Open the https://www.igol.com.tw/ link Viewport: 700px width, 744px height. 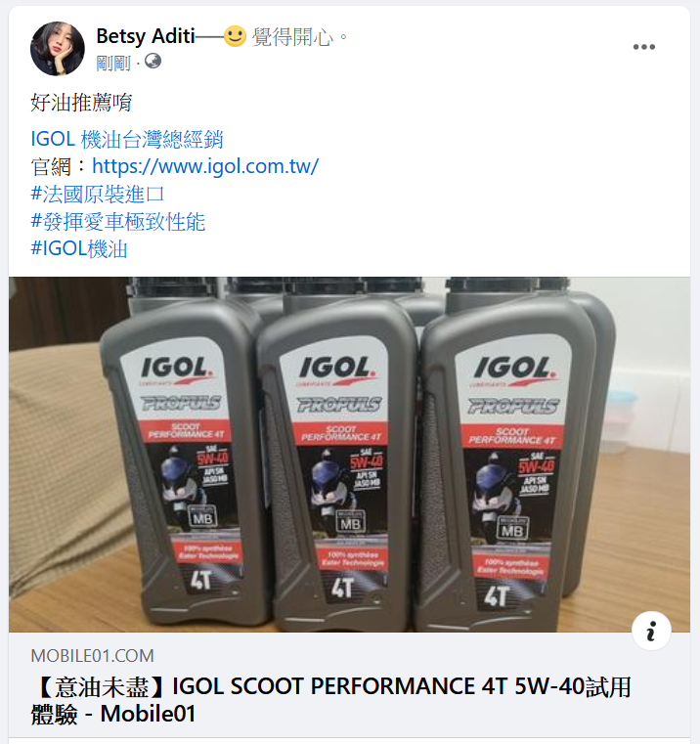pos(205,166)
